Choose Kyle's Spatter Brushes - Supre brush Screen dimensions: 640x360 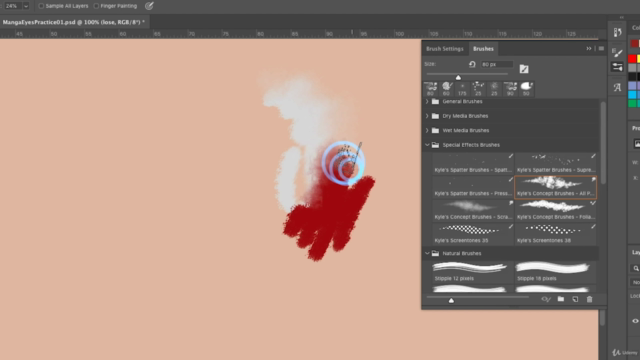pyautogui.click(x=556, y=164)
